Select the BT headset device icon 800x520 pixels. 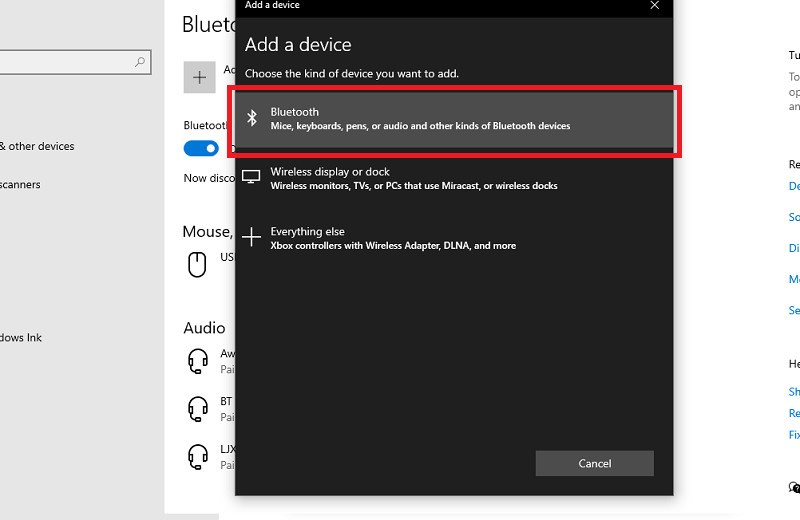(x=198, y=409)
